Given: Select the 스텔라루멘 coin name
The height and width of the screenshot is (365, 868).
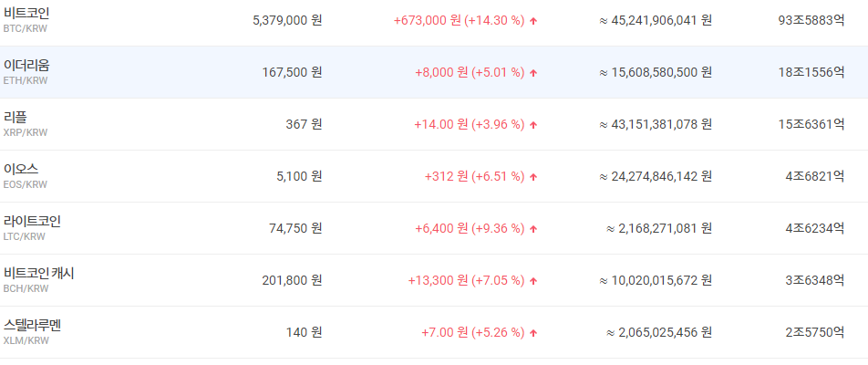Looking at the screenshot, I should point(32,325).
